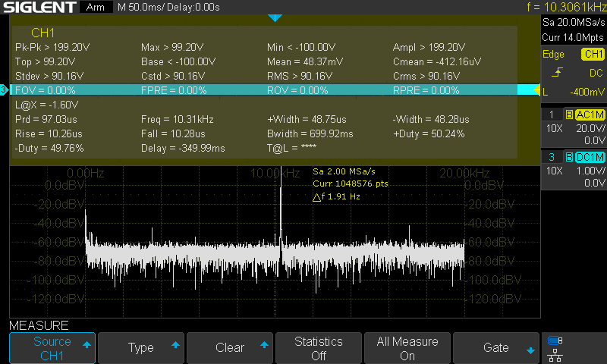Toggle All Measure On softkey
The image size is (607, 364).
[407, 348]
